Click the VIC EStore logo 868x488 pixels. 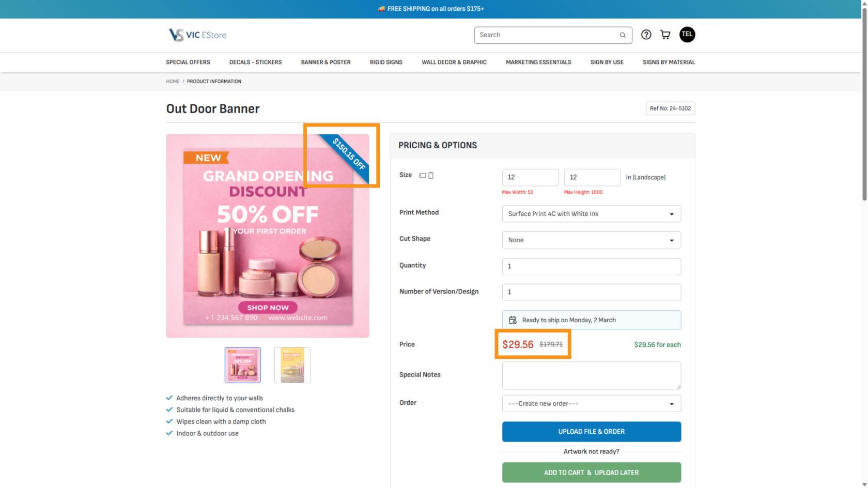(x=197, y=35)
